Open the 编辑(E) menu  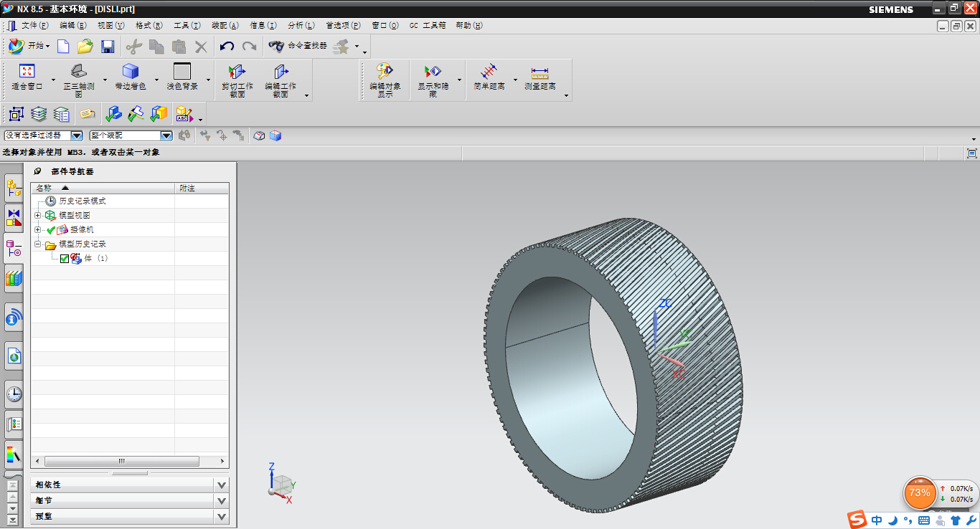[72, 25]
